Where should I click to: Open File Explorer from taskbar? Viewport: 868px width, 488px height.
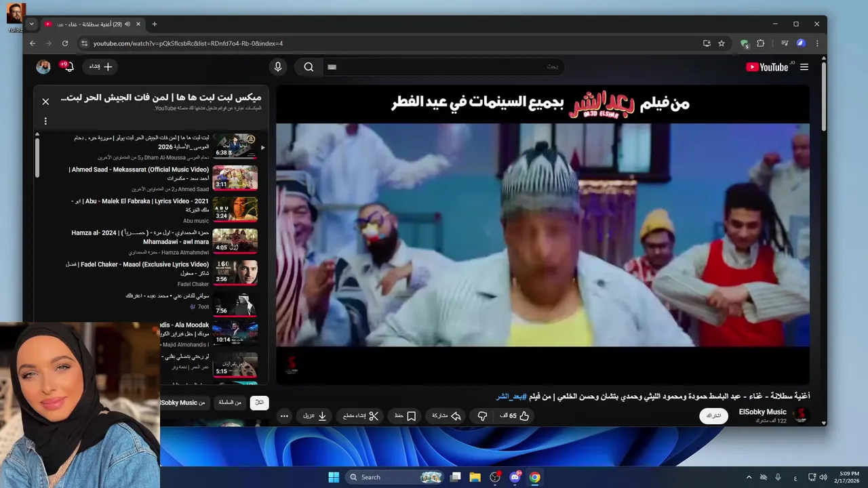(475, 477)
